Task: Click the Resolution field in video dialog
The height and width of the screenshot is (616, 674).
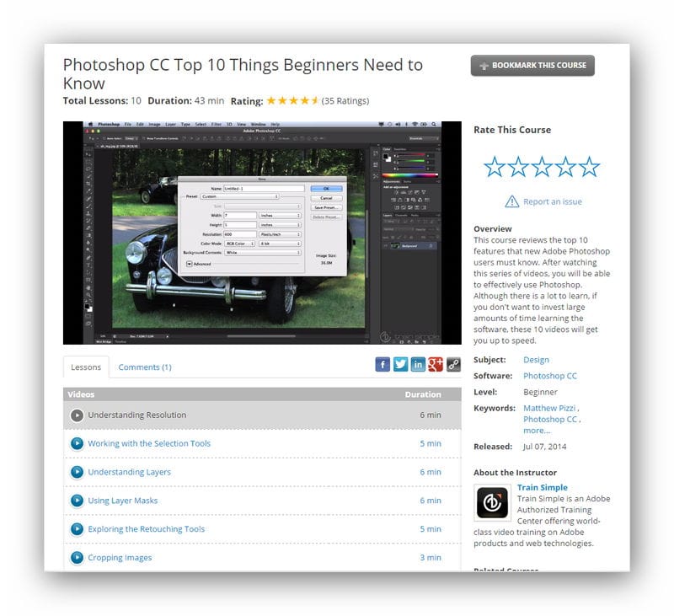Action: tap(239, 234)
